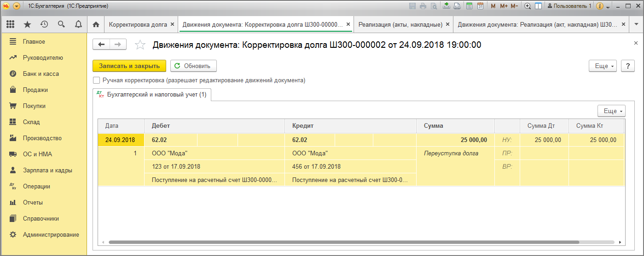The width and height of the screenshot is (644, 256).
Task: Open notifications bell icon
Action: 78,24
